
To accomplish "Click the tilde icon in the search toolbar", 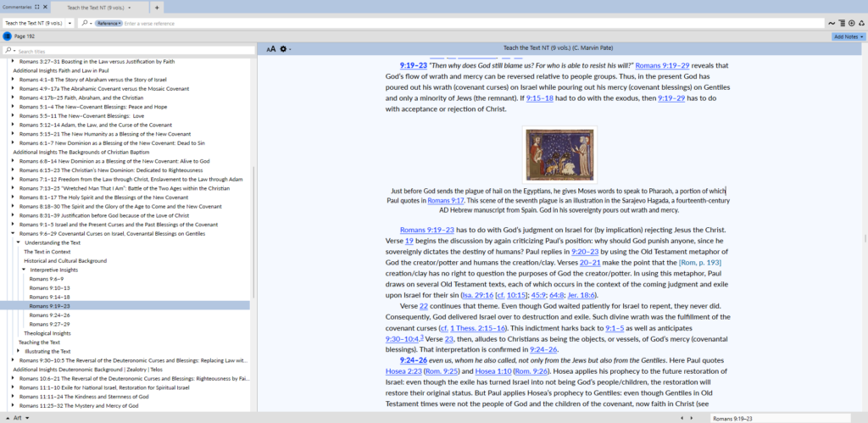I will pyautogui.click(x=832, y=23).
